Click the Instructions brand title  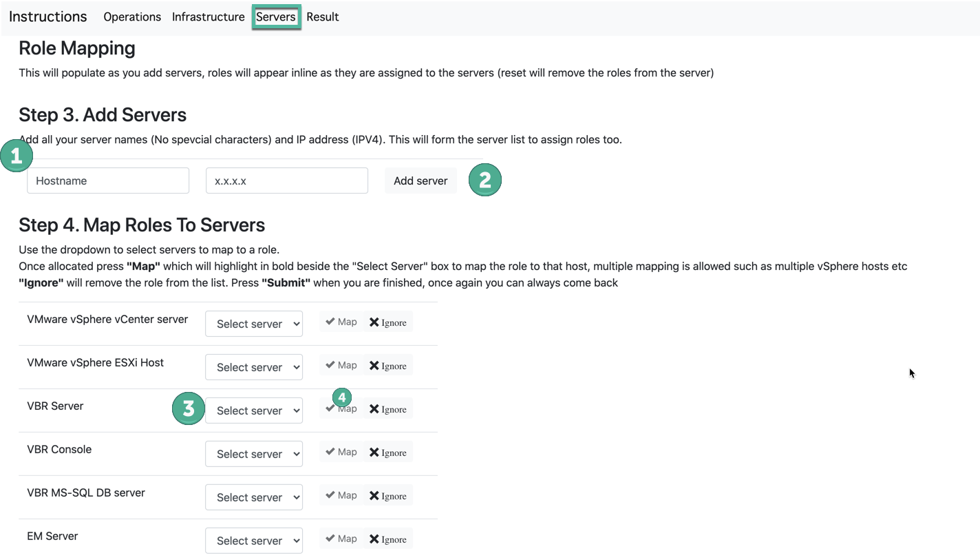point(48,17)
